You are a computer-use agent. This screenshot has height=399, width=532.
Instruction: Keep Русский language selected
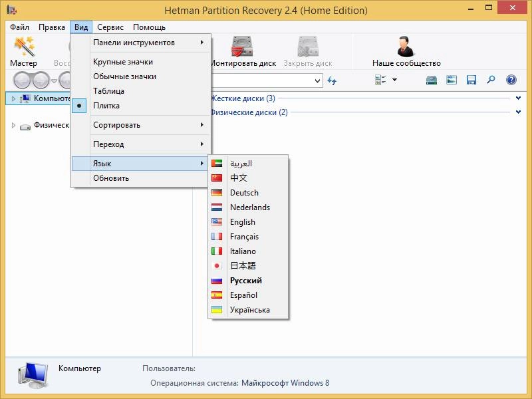[x=248, y=281]
